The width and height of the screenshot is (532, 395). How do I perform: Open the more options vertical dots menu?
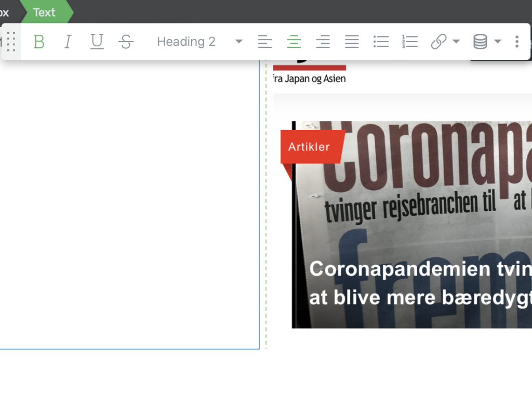(x=517, y=42)
